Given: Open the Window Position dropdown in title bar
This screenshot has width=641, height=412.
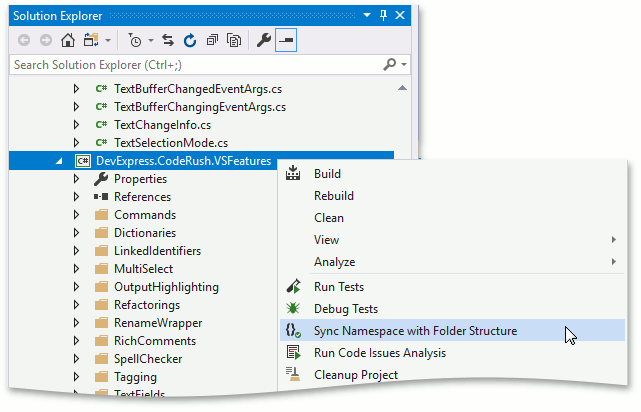Looking at the screenshot, I should (x=367, y=16).
